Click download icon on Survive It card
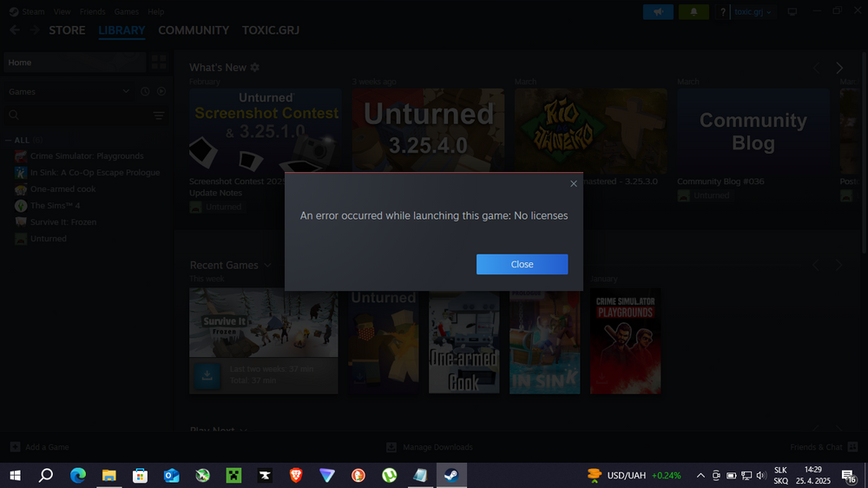 click(207, 376)
